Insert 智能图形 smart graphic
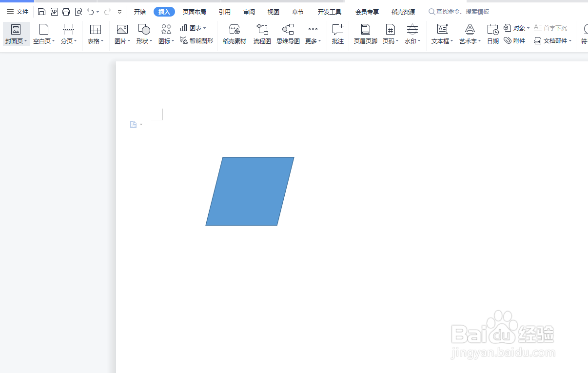The width and height of the screenshot is (588, 373). pyautogui.click(x=196, y=40)
